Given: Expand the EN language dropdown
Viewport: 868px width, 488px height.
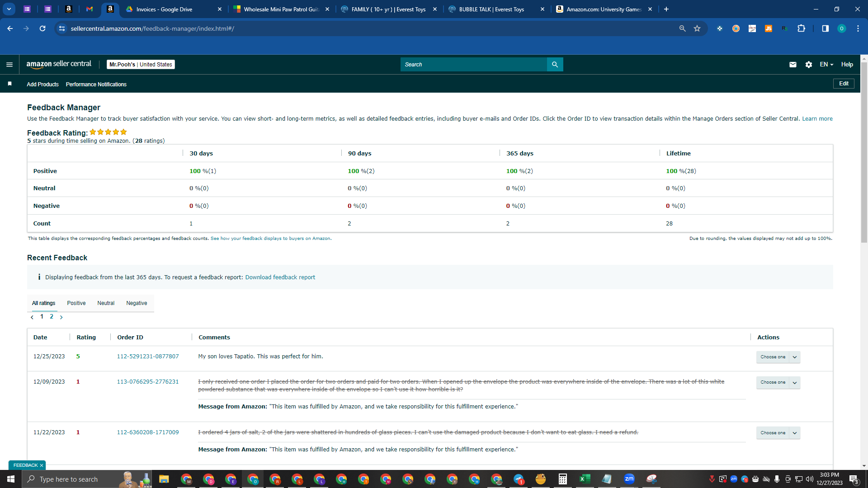Looking at the screenshot, I should [x=826, y=65].
